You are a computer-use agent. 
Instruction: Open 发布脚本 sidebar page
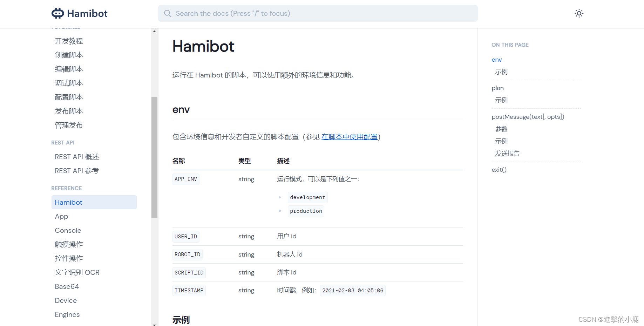pyautogui.click(x=69, y=111)
